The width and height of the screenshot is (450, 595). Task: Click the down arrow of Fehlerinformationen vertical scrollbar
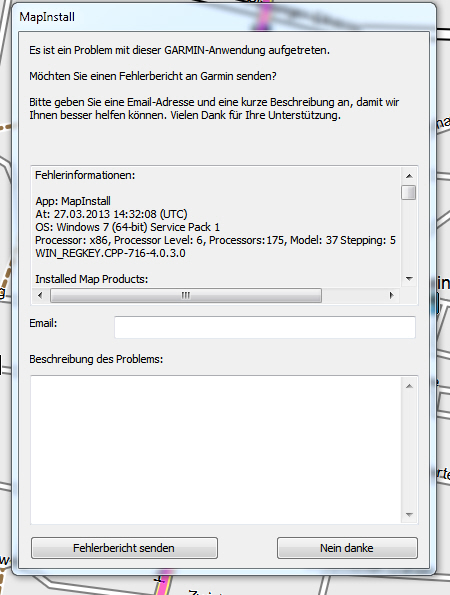point(409,279)
